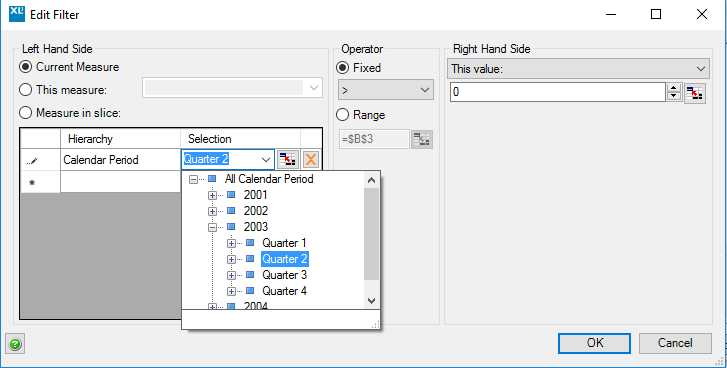Viewport: 727px width, 368px height.
Task: Click the cube icon beside 2001
Action: 231,195
